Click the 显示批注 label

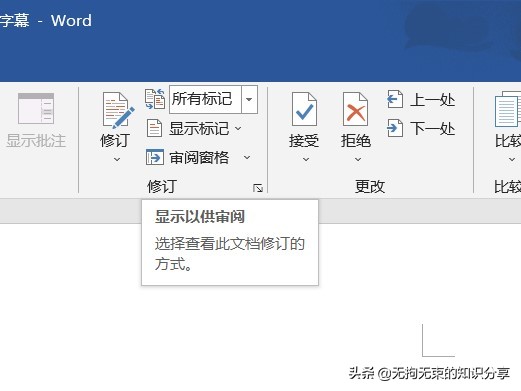[x=36, y=140]
